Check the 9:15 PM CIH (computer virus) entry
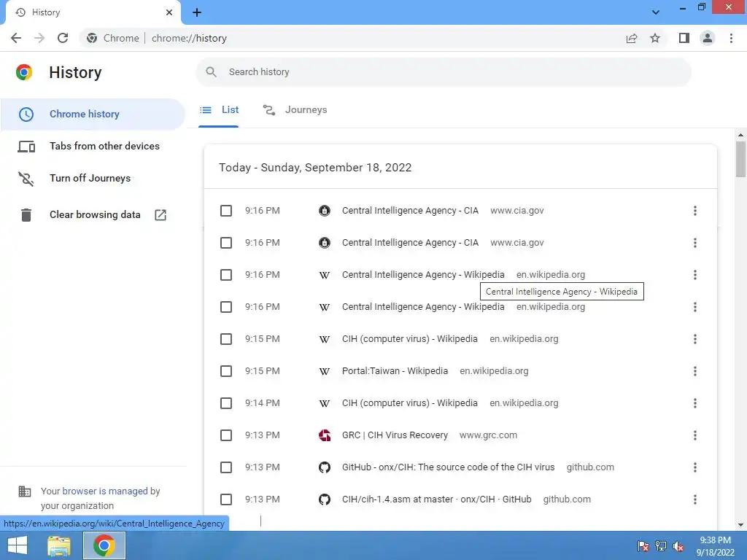Image resolution: width=747 pixels, height=560 pixels. tap(226, 339)
